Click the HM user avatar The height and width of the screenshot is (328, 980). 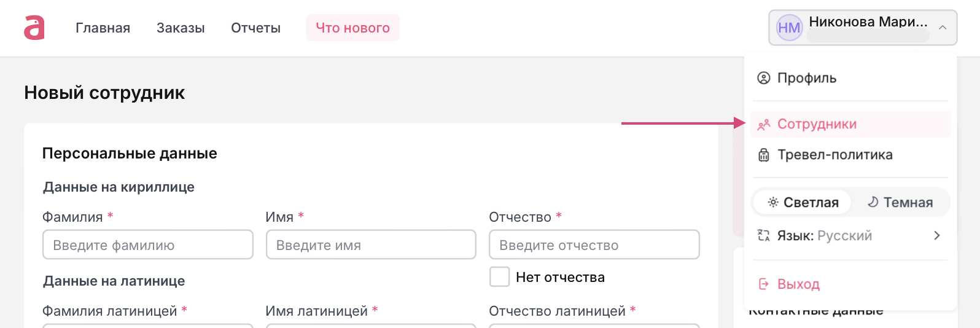(x=788, y=28)
